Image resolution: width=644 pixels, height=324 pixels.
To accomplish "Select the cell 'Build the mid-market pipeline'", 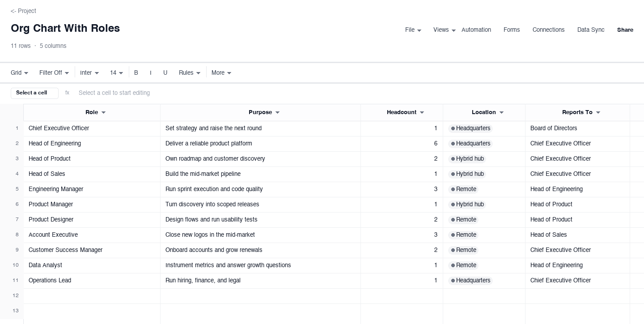I will (x=261, y=174).
